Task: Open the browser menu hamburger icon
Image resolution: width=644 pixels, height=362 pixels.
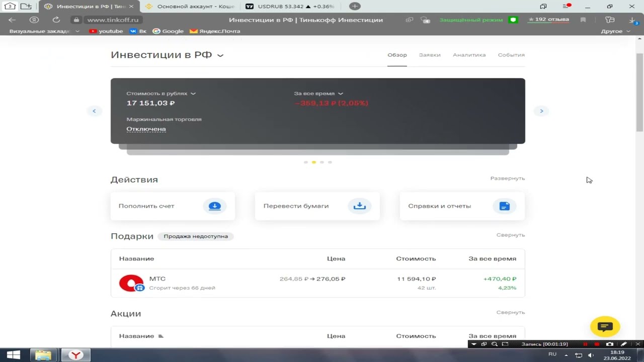Action: tap(567, 6)
